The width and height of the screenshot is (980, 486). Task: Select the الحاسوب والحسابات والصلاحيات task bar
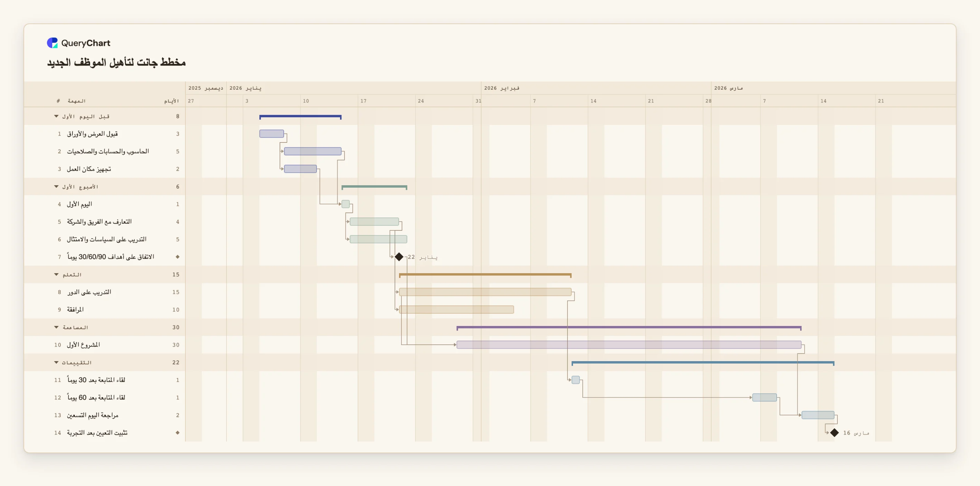313,151
